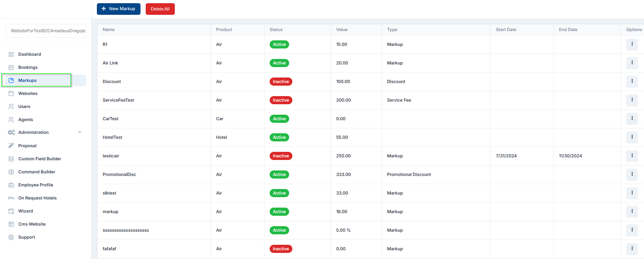
Task: Open options menu for markup row
Action: pyautogui.click(x=632, y=212)
